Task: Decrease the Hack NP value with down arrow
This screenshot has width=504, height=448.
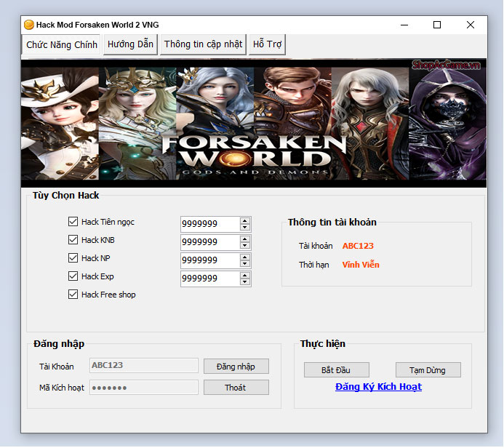Action: click(245, 264)
